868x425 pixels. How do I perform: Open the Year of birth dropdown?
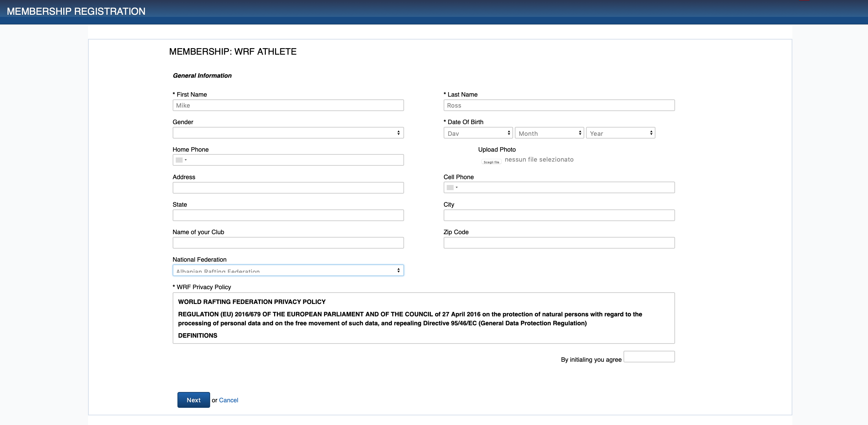[620, 133]
